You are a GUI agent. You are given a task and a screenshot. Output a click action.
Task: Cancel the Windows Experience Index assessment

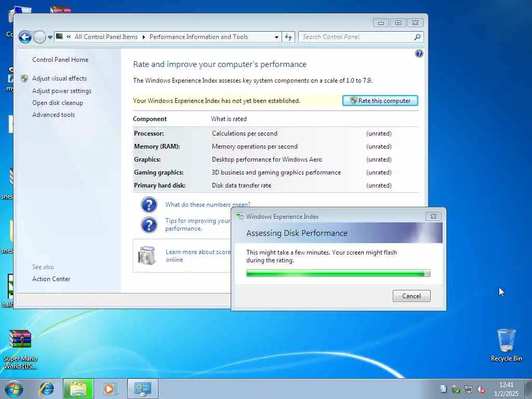[x=411, y=296]
